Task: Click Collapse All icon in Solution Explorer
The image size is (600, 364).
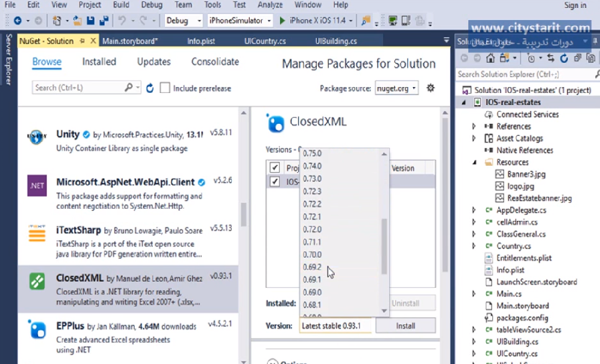Action: [577, 58]
